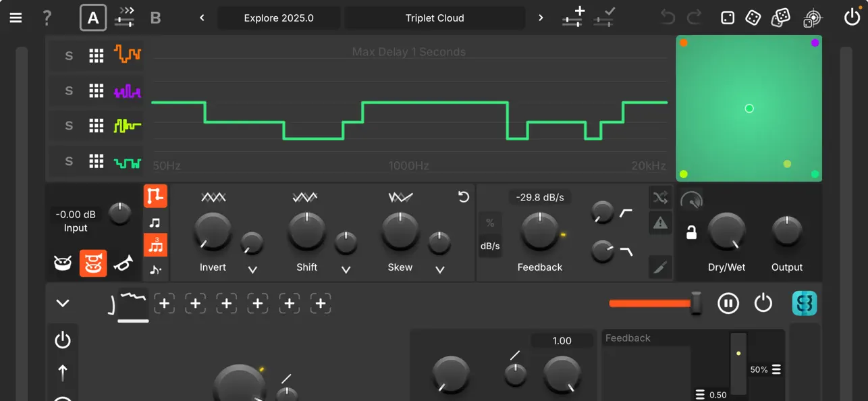Toggle the plugin power button top right
Screen dimensions: 868x401
852,17
